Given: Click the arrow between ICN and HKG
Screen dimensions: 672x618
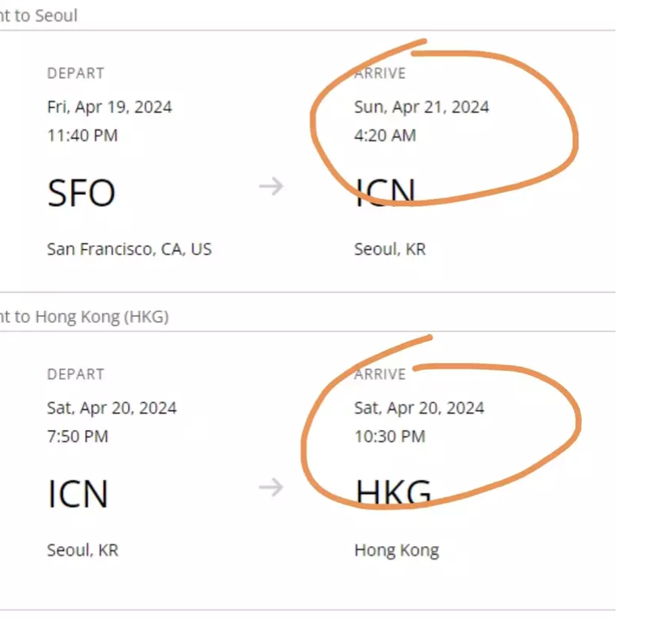Looking at the screenshot, I should click(271, 488).
